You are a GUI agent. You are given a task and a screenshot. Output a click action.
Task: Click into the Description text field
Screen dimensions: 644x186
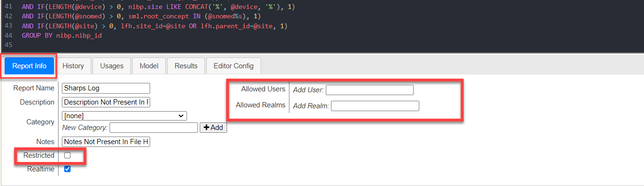pos(106,102)
